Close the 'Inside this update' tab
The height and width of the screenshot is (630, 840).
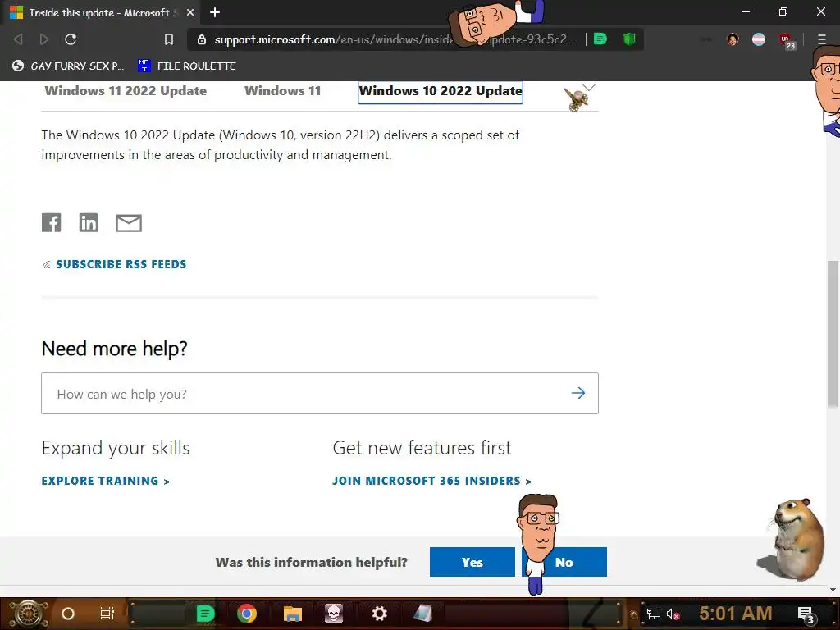(190, 12)
